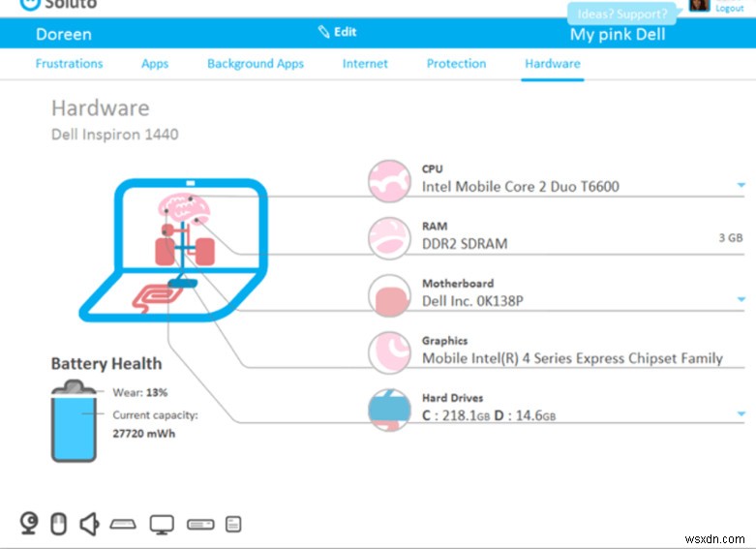Click the Graphics circle icon
The image size is (756, 549).
[x=389, y=352]
